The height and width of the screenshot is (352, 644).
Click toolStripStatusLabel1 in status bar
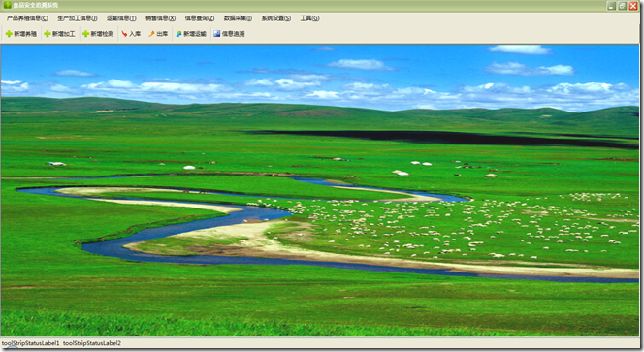(x=31, y=343)
